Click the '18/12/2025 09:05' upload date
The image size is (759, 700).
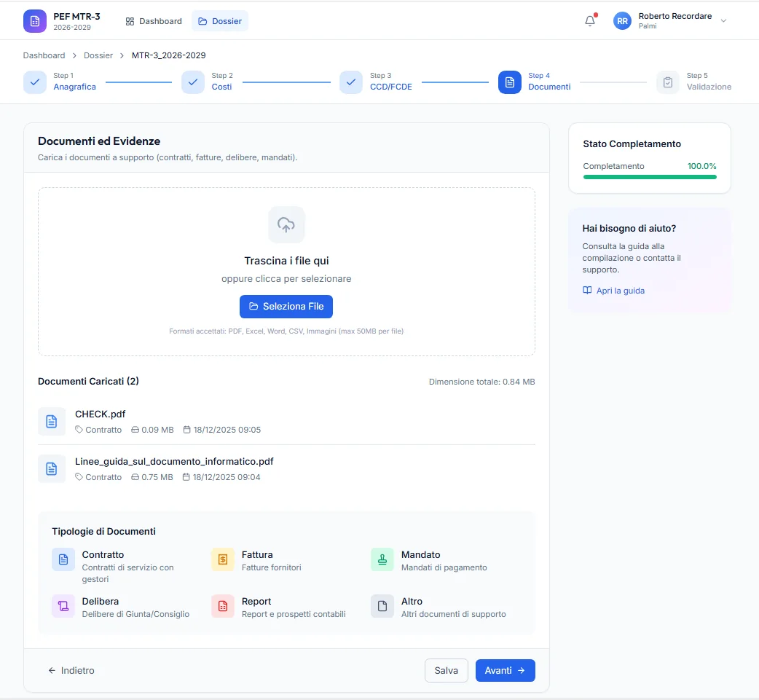pyautogui.click(x=227, y=430)
